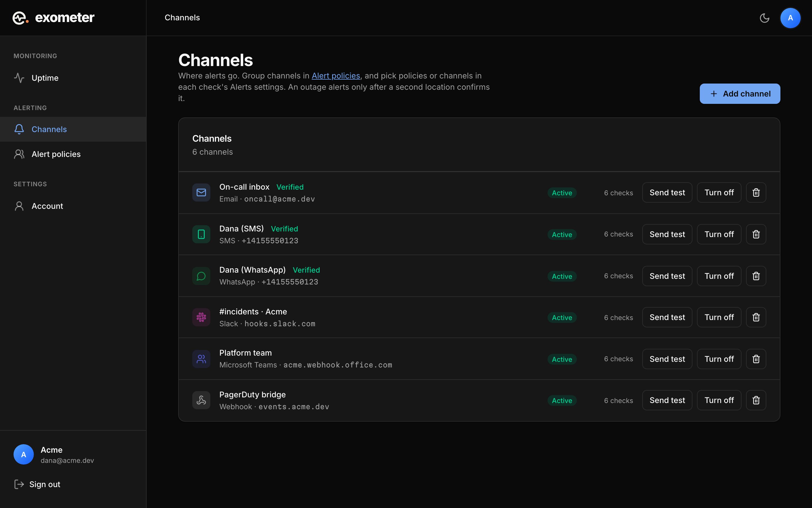The image size is (812, 508).
Task: Open Uptime in the sidebar
Action: point(73,78)
